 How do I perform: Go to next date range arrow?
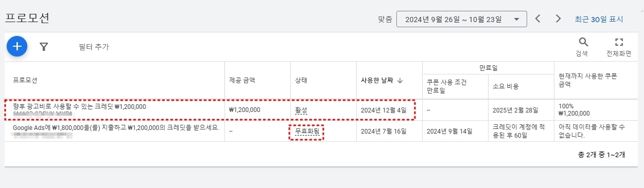[x=558, y=19]
